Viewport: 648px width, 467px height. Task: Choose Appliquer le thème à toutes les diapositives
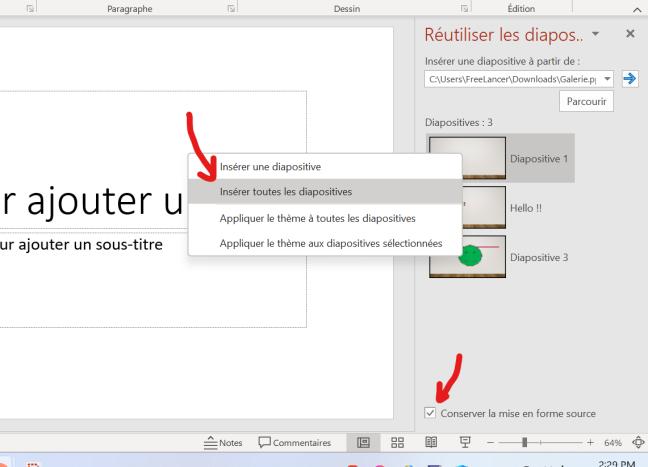317,218
